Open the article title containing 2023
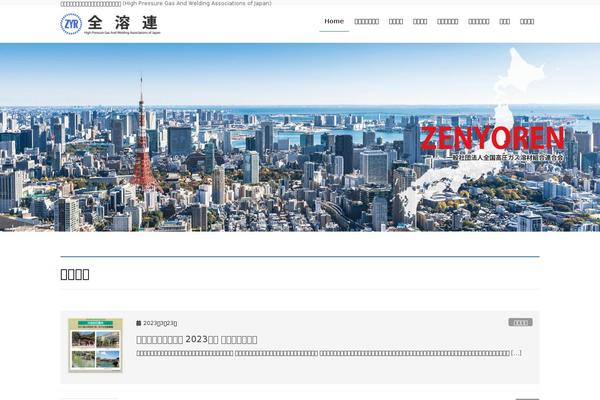600x400 pixels. 197,340
